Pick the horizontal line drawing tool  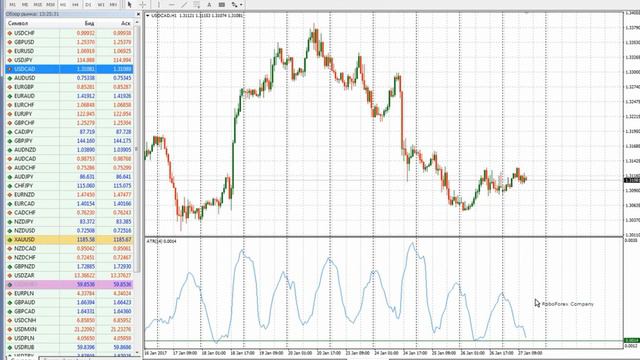point(171,4)
